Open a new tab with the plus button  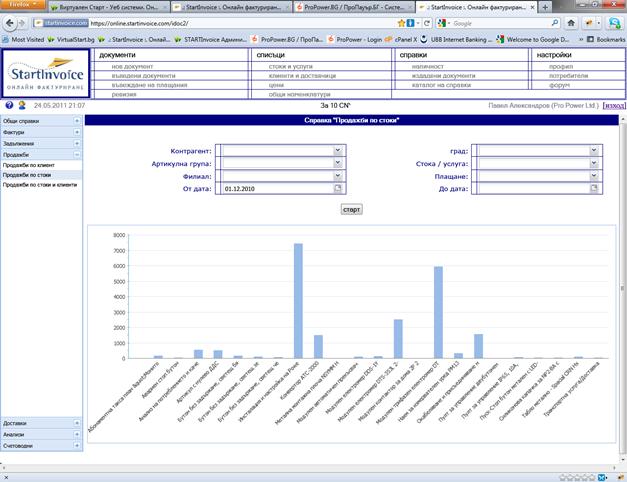tap(545, 7)
